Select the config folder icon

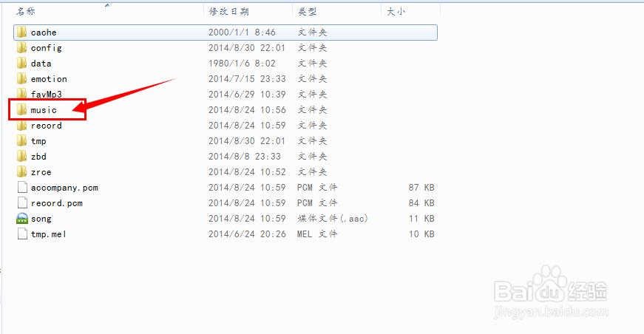[x=22, y=47]
